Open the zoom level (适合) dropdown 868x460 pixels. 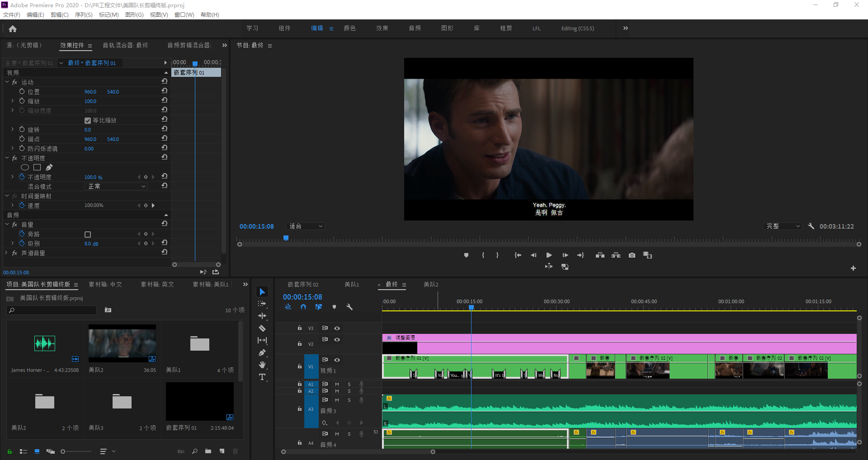[x=306, y=226]
